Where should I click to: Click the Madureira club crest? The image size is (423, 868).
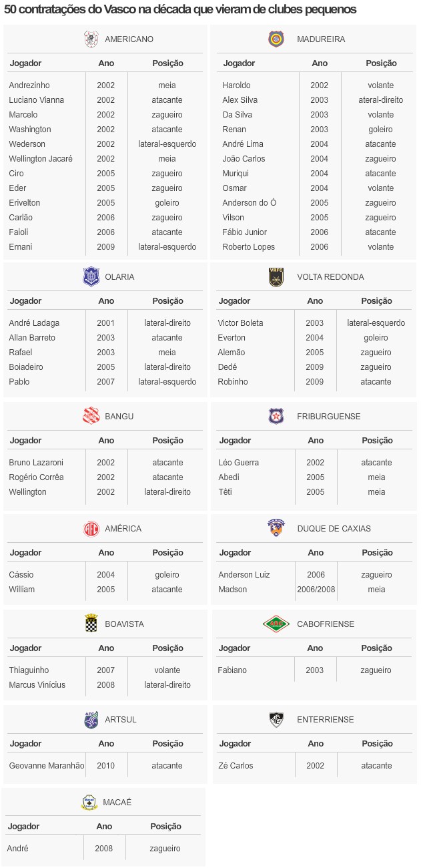(276, 39)
